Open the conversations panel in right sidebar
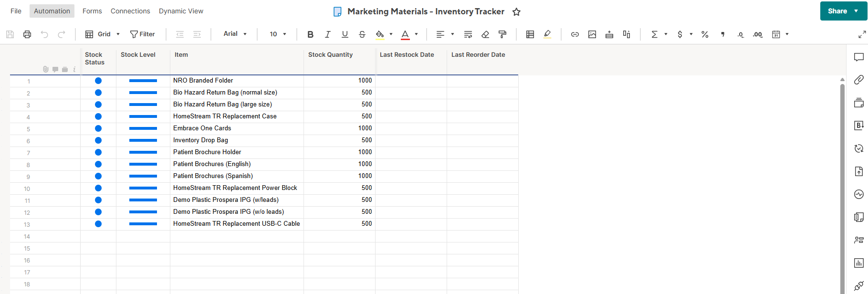 click(858, 57)
